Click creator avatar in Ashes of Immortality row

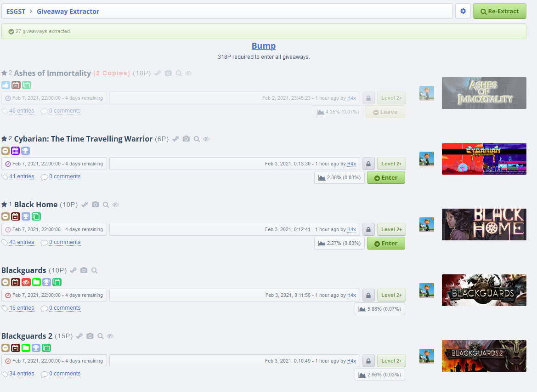click(427, 93)
